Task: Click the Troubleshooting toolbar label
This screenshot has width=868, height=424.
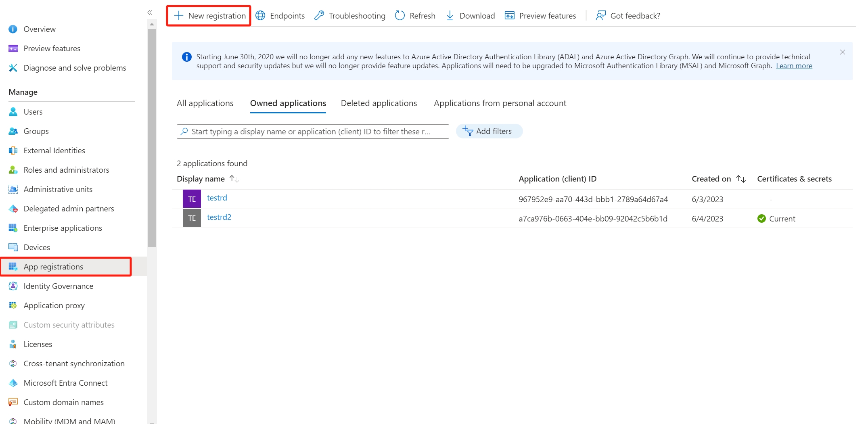Action: coord(357,16)
